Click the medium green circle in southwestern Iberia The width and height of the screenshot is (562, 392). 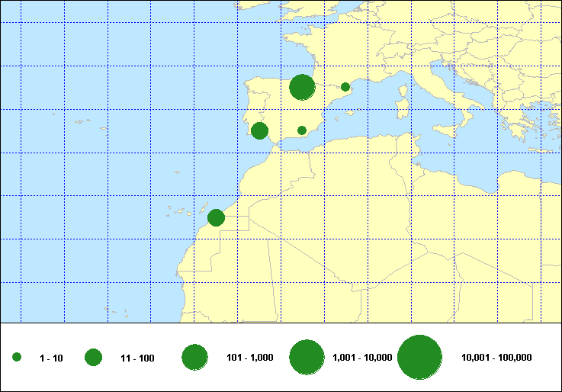pos(259,130)
